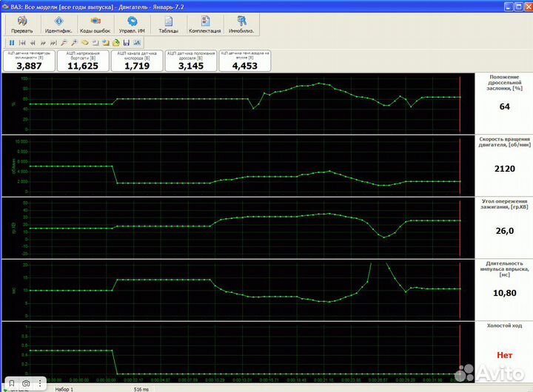Viewport: 533px width, 392px height.
Task: Click the oxygen sensor ADC 1,719 box
Action: click(x=137, y=61)
